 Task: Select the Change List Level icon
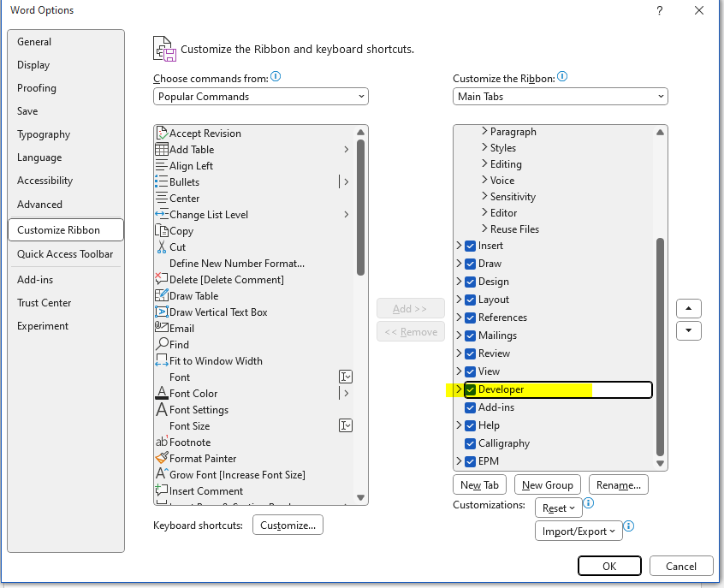(x=162, y=214)
